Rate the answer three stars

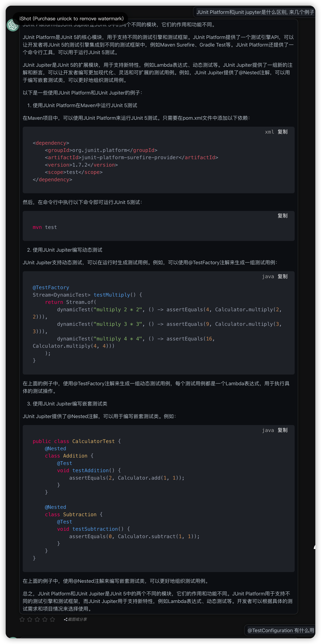pyautogui.click(x=37, y=619)
